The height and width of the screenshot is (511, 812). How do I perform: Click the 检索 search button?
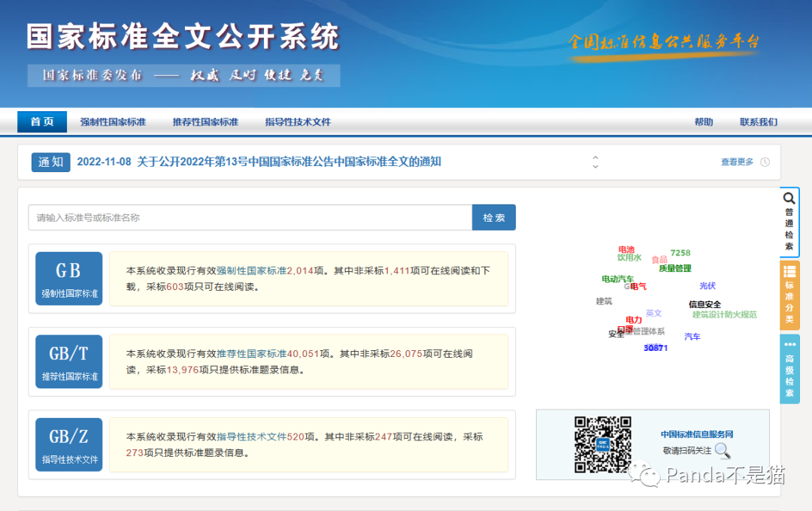[x=494, y=217]
